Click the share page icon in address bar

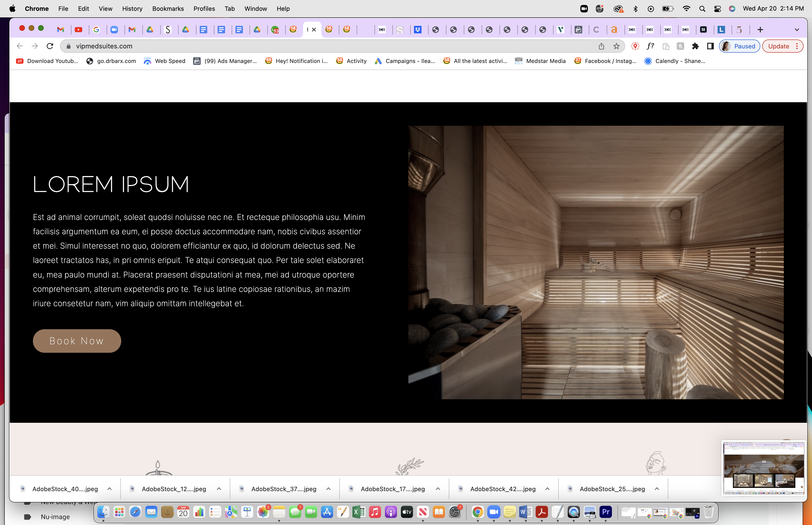coord(601,46)
